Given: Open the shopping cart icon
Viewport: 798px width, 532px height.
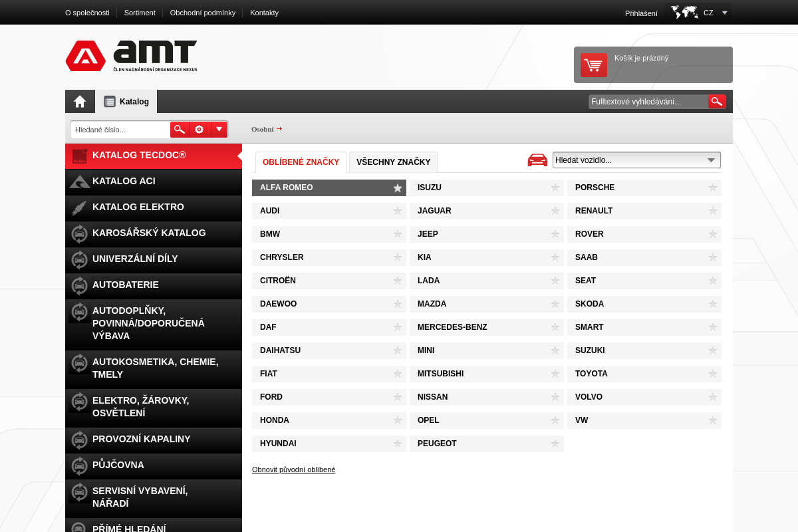Looking at the screenshot, I should point(593,65).
